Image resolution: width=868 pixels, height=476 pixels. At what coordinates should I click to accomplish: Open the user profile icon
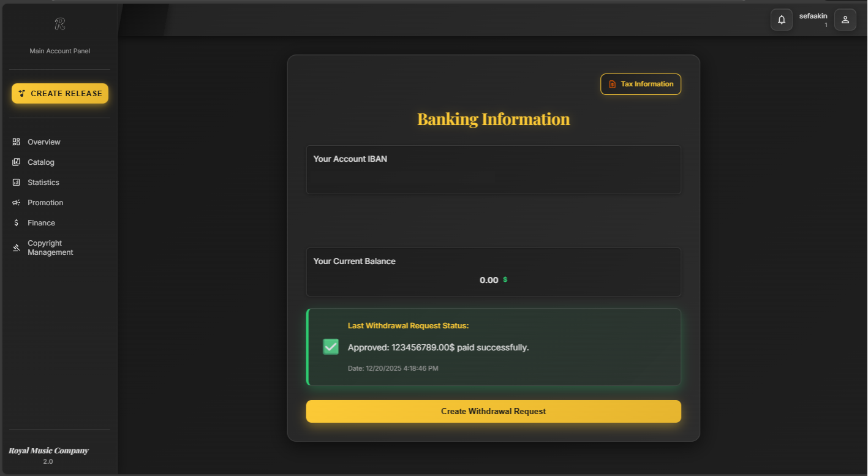click(x=845, y=20)
